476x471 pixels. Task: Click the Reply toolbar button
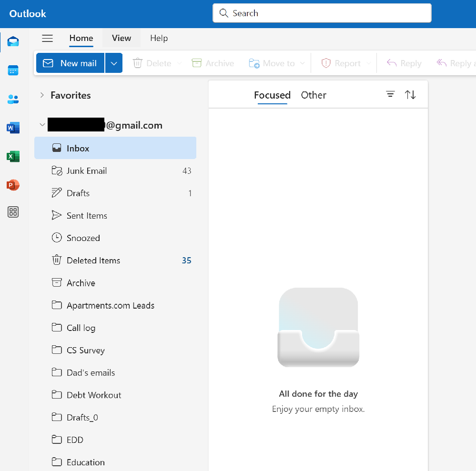[404, 63]
